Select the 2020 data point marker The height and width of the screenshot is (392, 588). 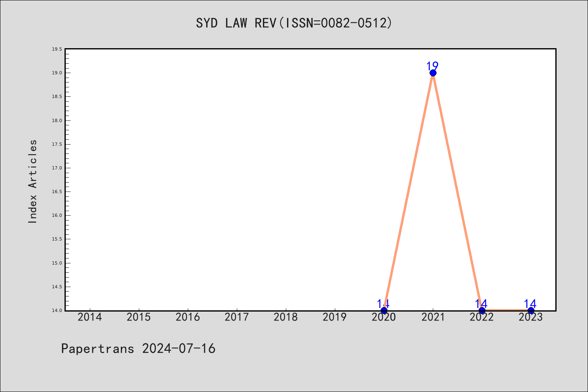tap(384, 310)
